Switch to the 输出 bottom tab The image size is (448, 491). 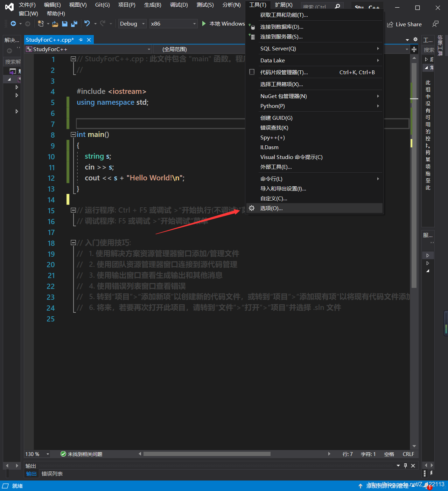pos(31,474)
